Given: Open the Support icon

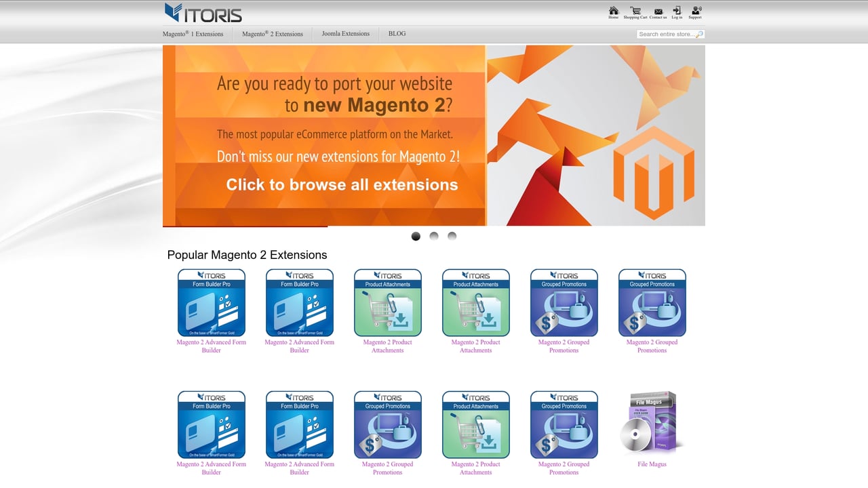Looking at the screenshot, I should tap(694, 12).
